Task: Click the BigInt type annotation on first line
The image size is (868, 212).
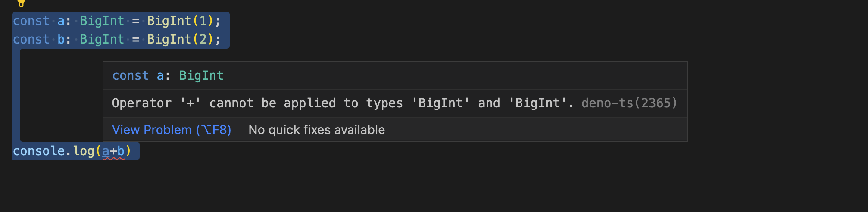Action: [102, 21]
